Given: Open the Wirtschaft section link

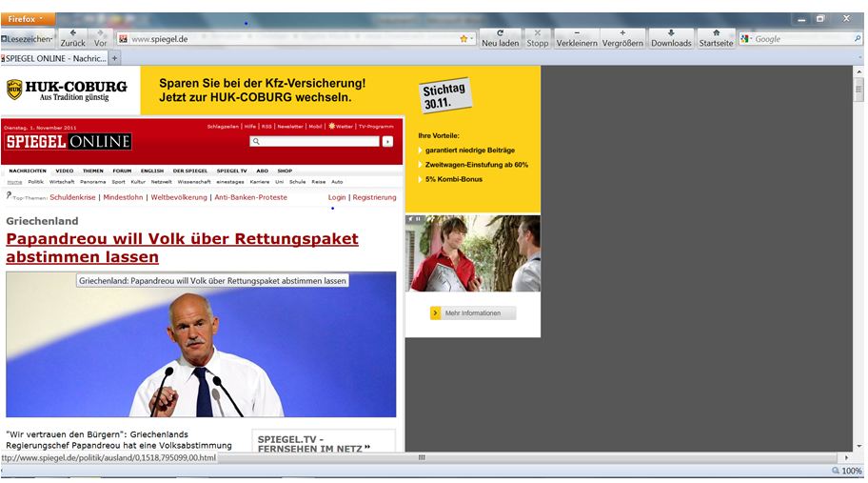Looking at the screenshot, I should coord(62,182).
